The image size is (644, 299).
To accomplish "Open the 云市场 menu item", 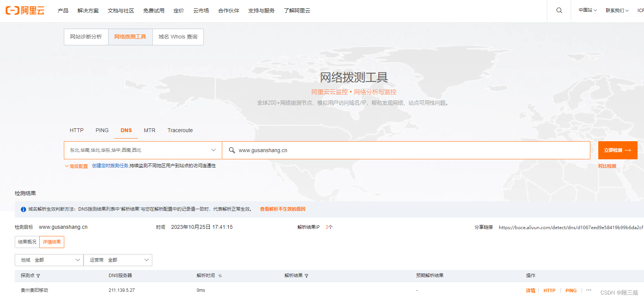I will (x=201, y=11).
